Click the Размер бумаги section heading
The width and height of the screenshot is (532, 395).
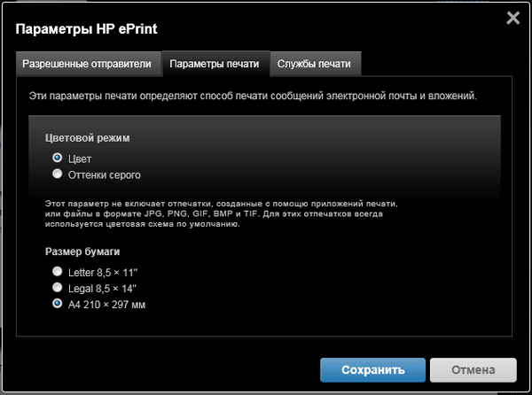[x=84, y=252]
